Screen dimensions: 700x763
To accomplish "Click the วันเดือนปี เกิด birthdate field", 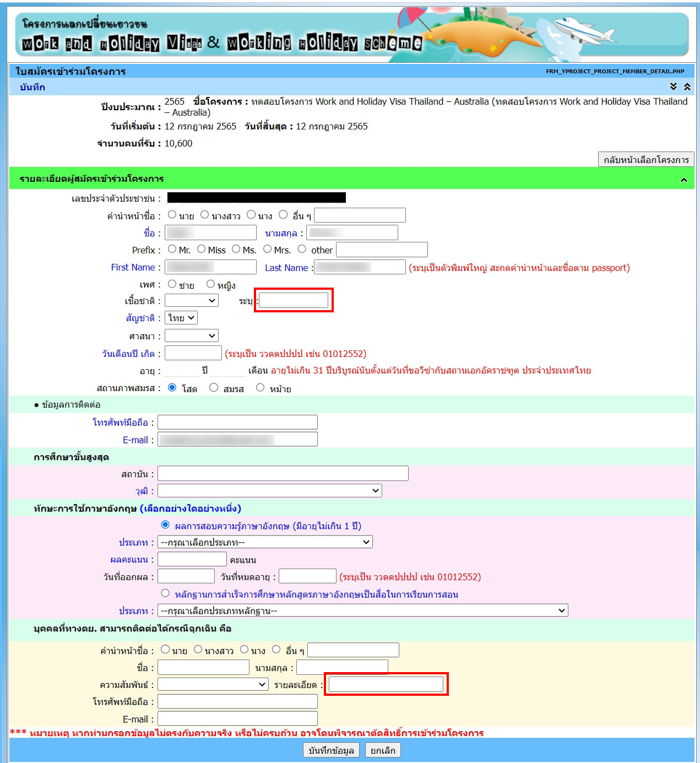I will 193,353.
